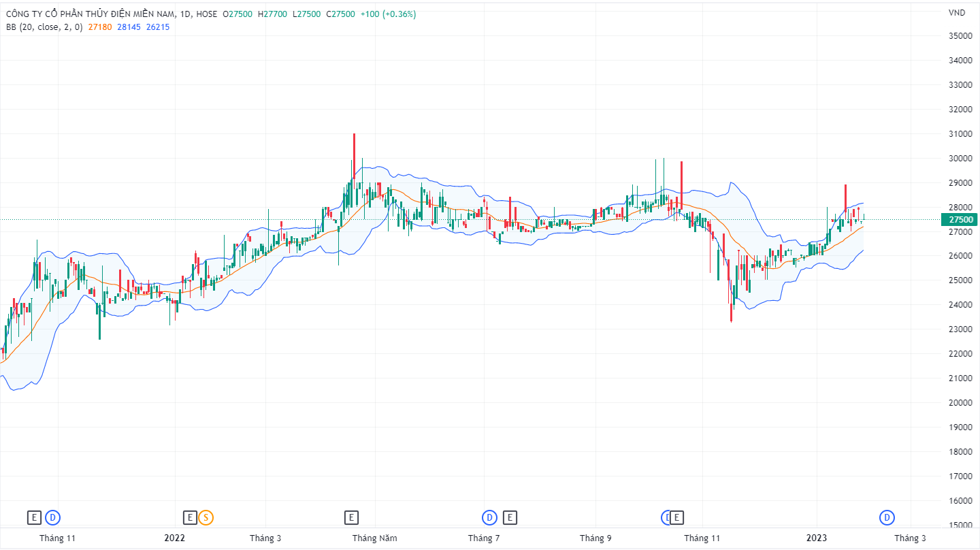Click the change value +100 (+0.36%)

click(388, 14)
